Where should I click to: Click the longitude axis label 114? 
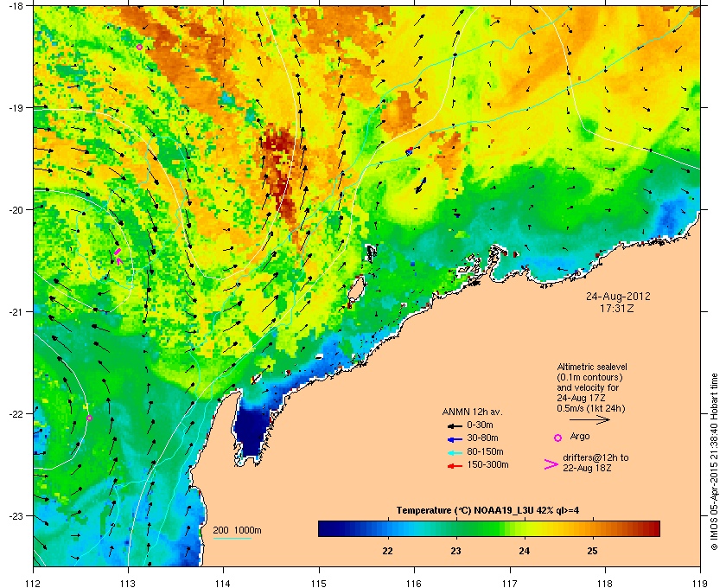[223, 583]
